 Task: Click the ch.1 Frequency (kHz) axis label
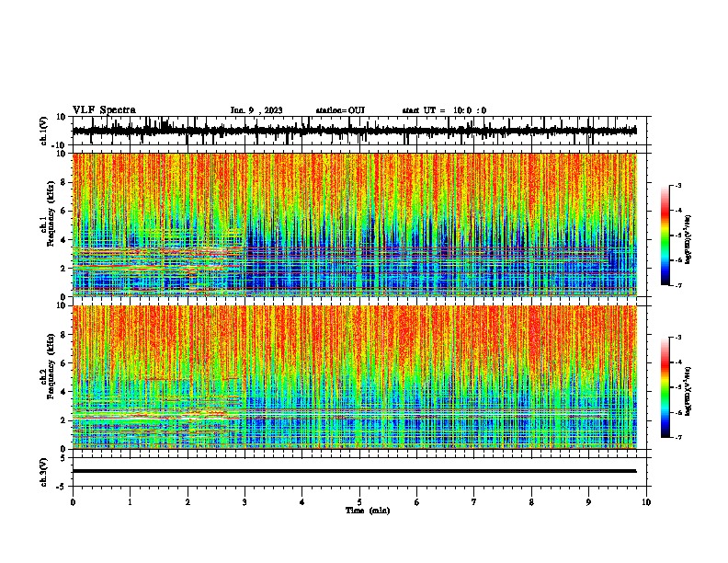48,215
